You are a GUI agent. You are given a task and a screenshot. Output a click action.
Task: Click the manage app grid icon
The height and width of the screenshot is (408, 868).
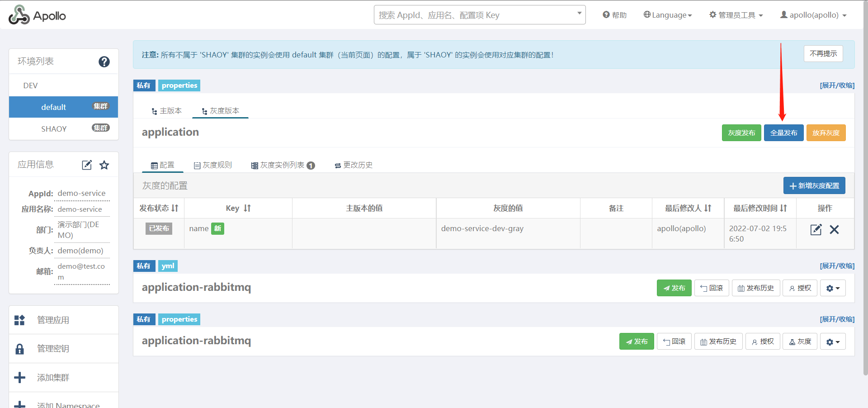pyautogui.click(x=20, y=320)
